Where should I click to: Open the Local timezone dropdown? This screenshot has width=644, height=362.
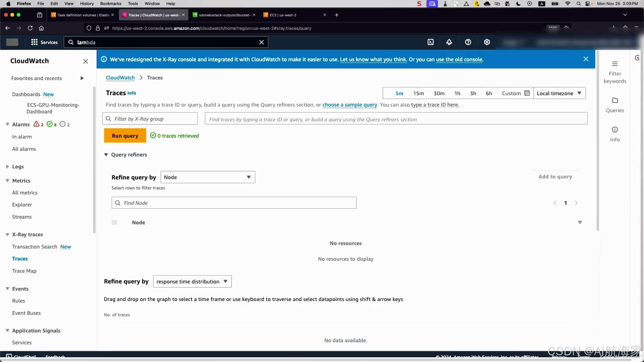pos(559,93)
